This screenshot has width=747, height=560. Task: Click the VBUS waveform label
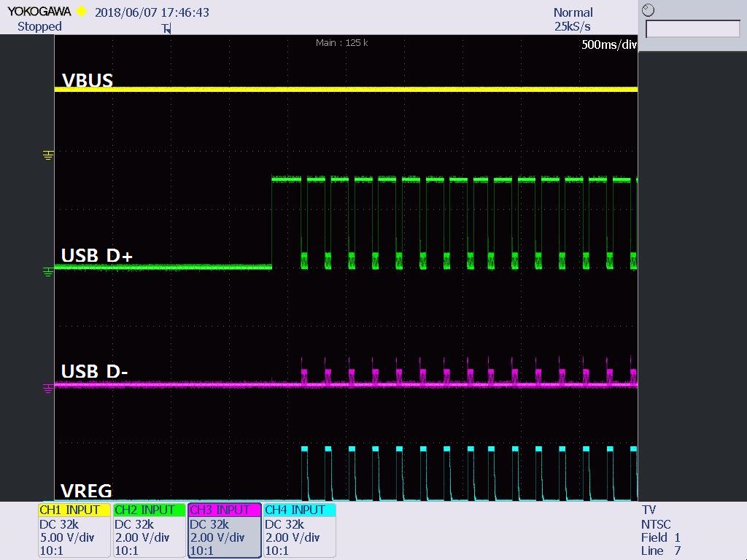[88, 80]
